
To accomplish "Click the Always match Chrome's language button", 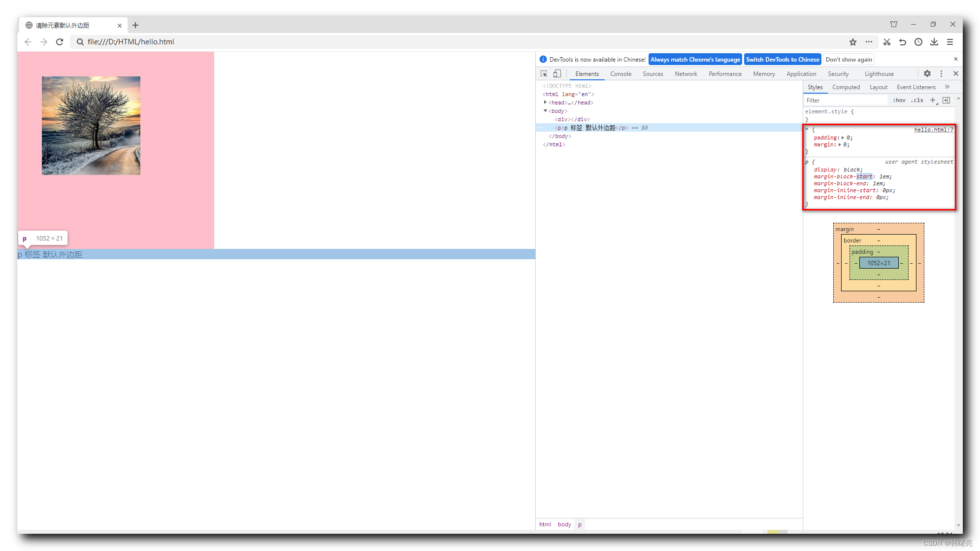I will (695, 59).
